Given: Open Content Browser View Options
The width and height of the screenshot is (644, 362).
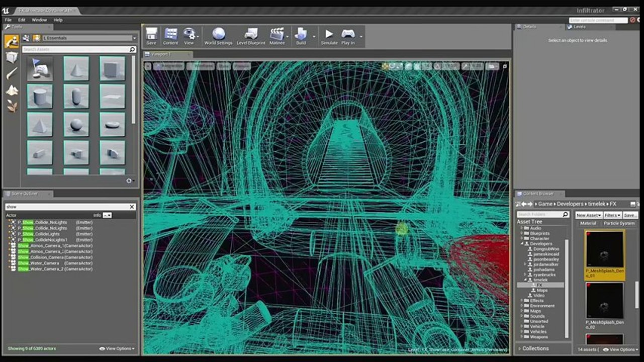Looking at the screenshot, I should (x=621, y=349).
